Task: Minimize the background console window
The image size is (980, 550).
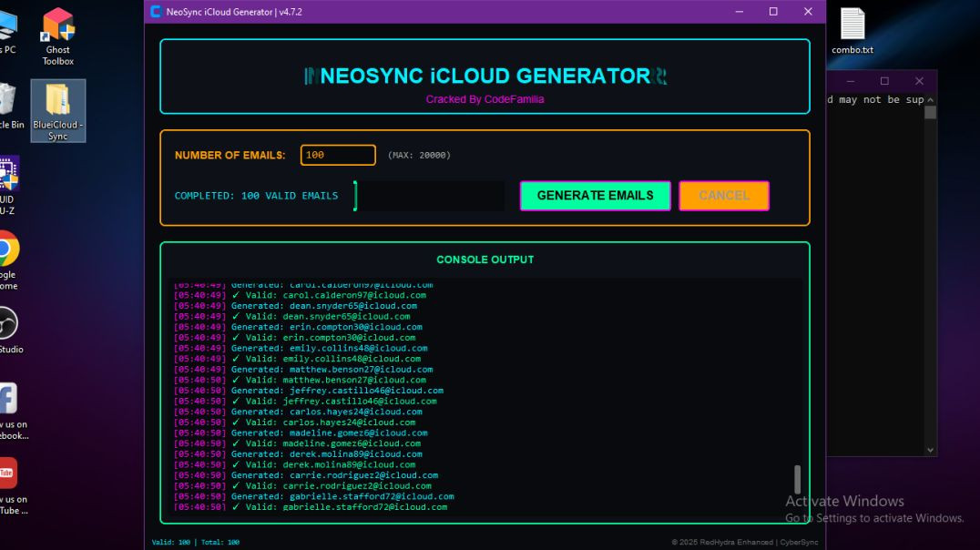Action: 850,81
